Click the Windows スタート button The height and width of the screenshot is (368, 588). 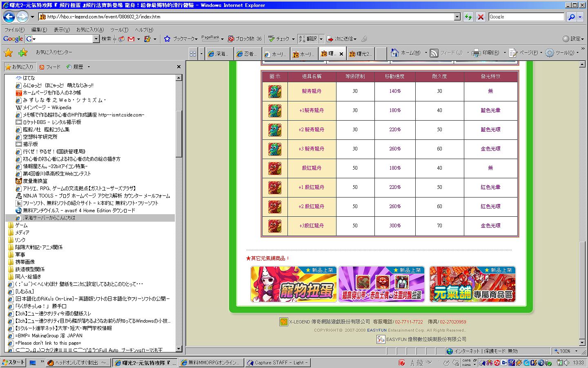click(13, 362)
